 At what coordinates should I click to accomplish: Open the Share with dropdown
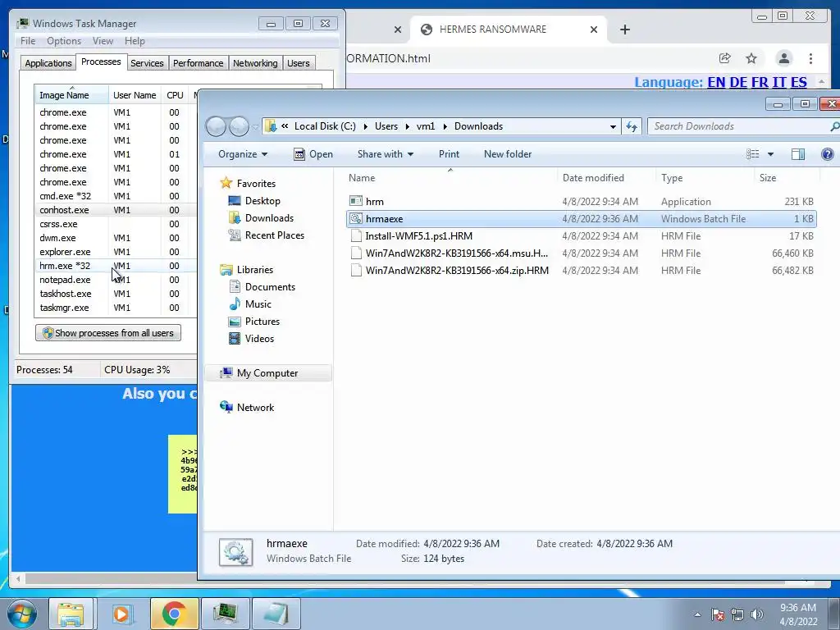(386, 154)
